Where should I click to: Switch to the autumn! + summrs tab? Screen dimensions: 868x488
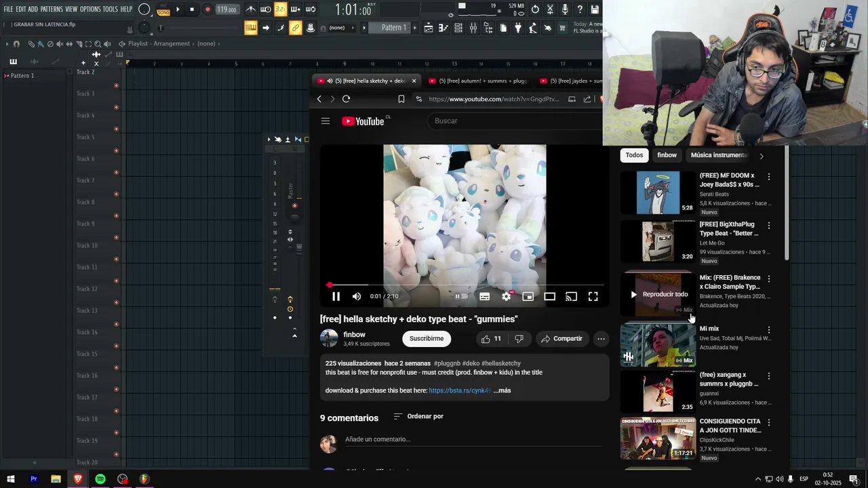click(477, 81)
